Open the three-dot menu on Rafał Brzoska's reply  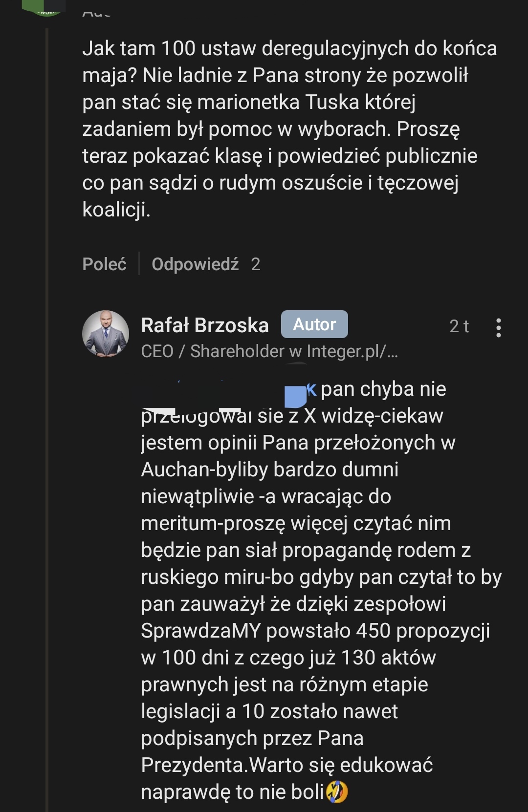(x=498, y=327)
